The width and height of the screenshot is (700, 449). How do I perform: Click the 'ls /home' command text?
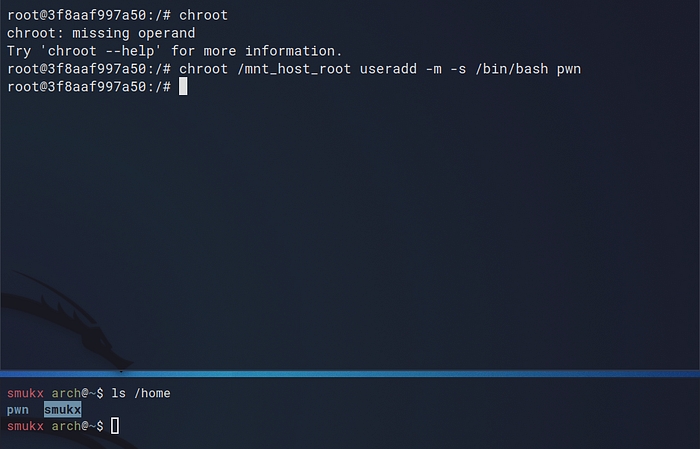[141, 393]
